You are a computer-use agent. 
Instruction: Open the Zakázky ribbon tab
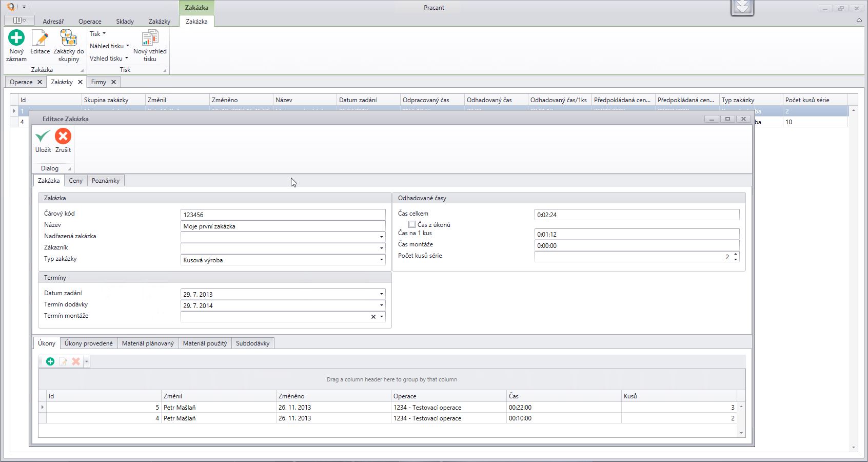(160, 22)
